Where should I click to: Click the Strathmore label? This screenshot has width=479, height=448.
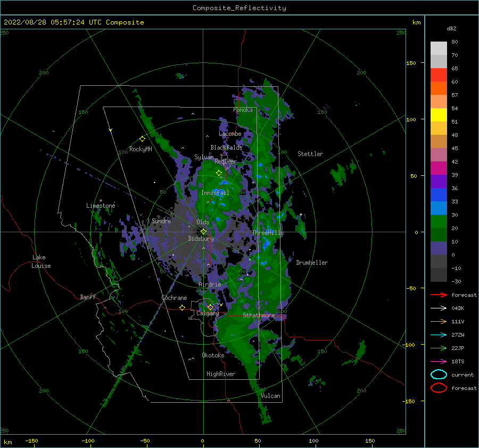click(x=259, y=315)
